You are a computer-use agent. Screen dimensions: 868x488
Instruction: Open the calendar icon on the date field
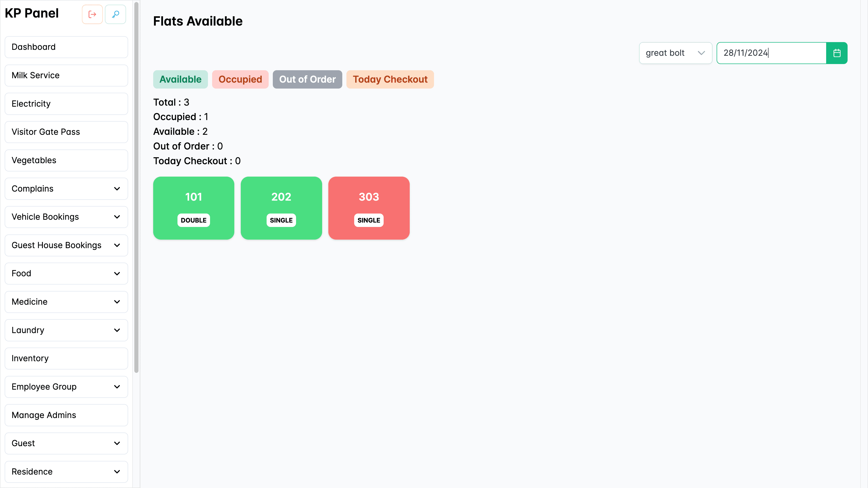(837, 53)
